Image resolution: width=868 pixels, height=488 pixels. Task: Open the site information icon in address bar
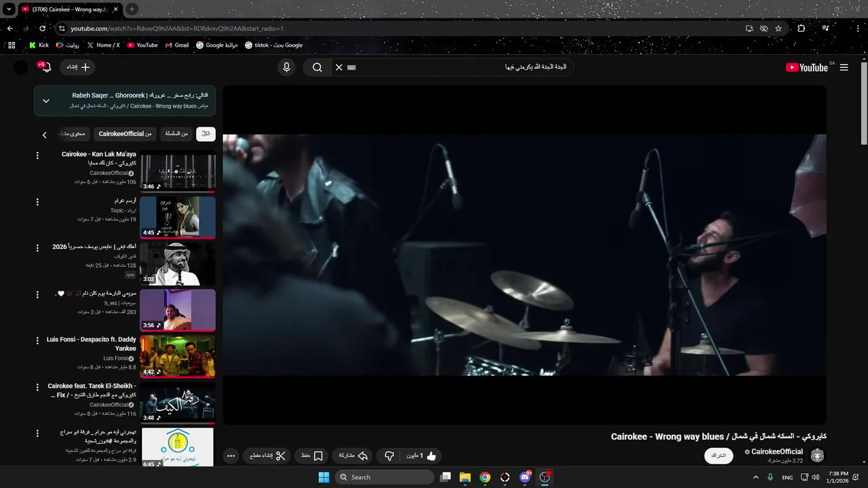(x=62, y=28)
